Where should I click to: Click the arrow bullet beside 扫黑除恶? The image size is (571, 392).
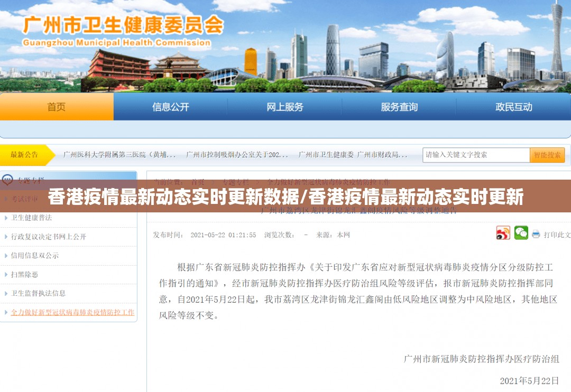click(6, 274)
